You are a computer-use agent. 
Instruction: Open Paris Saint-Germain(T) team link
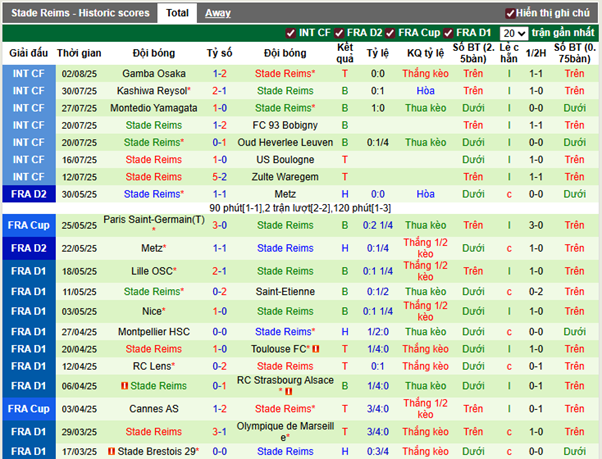coord(154,220)
